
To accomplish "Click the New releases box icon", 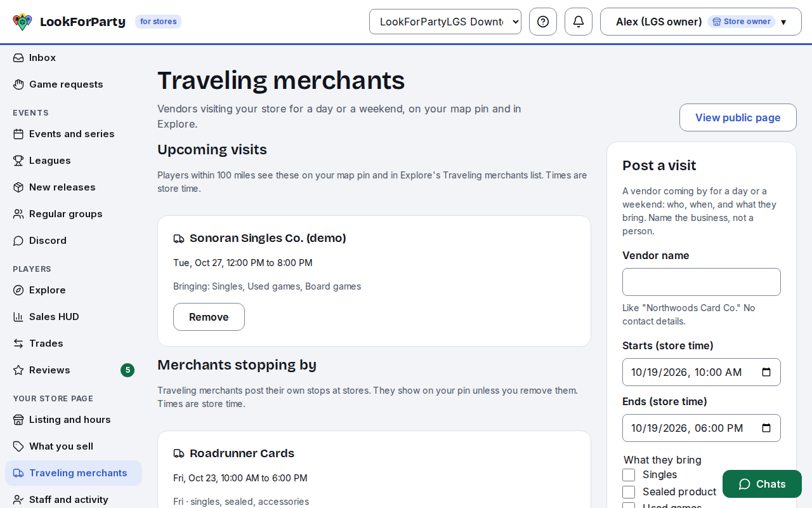I will pos(18,187).
